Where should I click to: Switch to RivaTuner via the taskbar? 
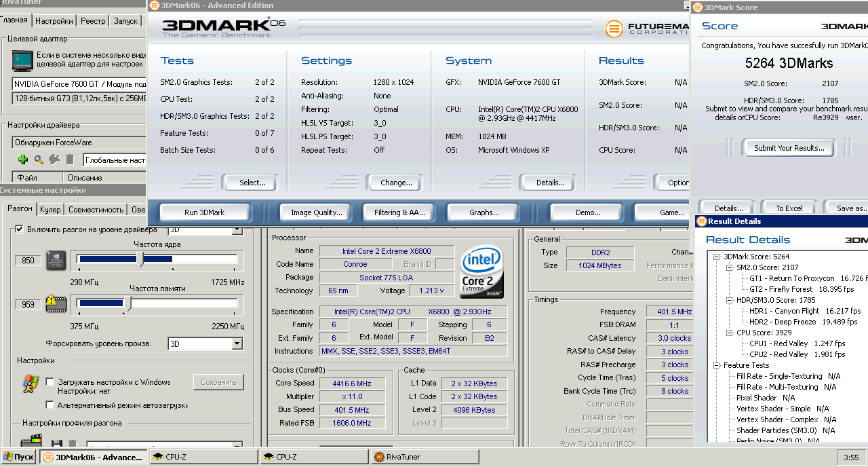425,457
